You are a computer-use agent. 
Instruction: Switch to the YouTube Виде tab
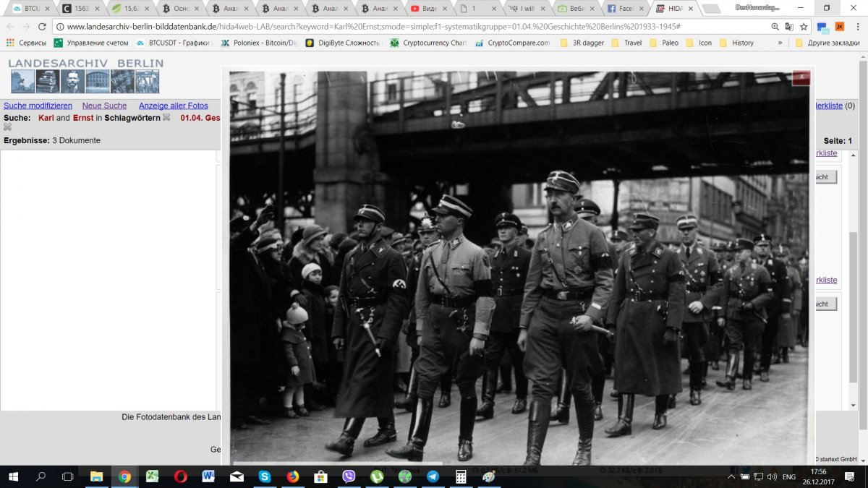pos(429,9)
